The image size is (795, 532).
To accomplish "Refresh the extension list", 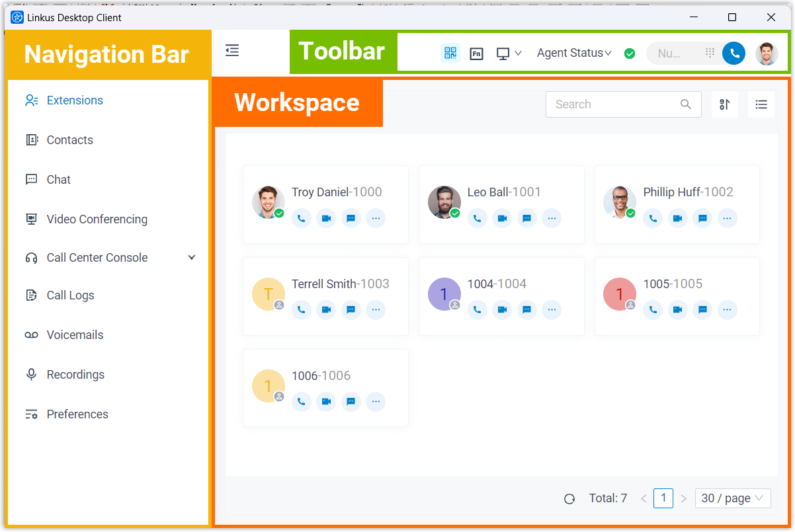I will pyautogui.click(x=569, y=499).
